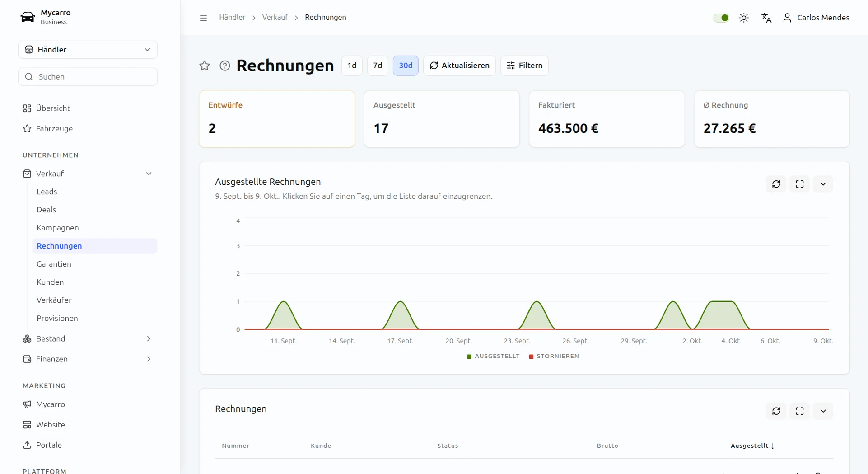This screenshot has width=868, height=474.
Task: Collapse the Rechnungen table panel chevron
Action: [x=823, y=411]
